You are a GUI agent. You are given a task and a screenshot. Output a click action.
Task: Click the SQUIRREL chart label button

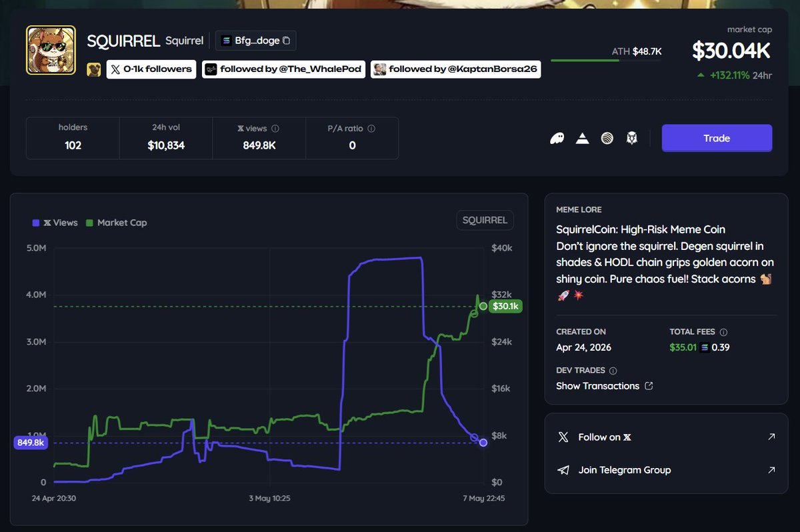(485, 220)
